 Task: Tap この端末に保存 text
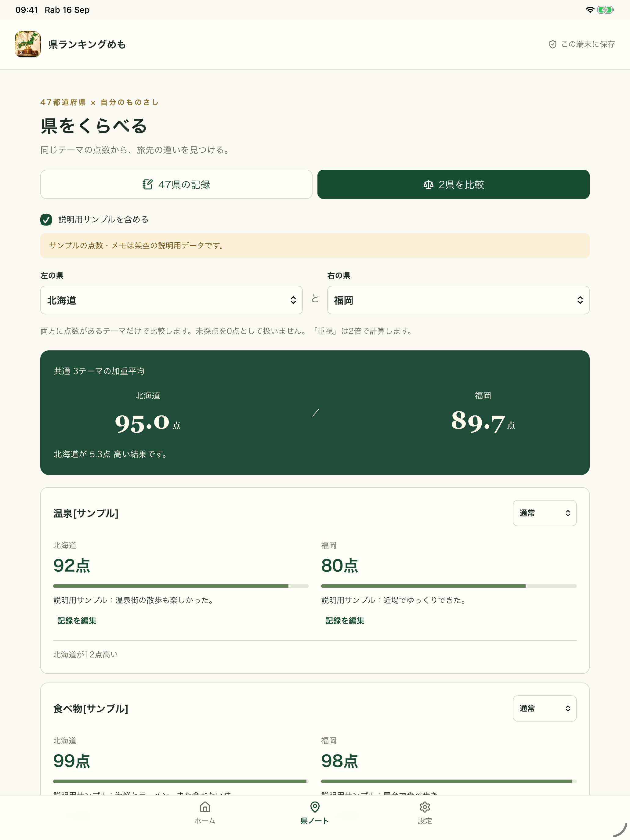[588, 45]
